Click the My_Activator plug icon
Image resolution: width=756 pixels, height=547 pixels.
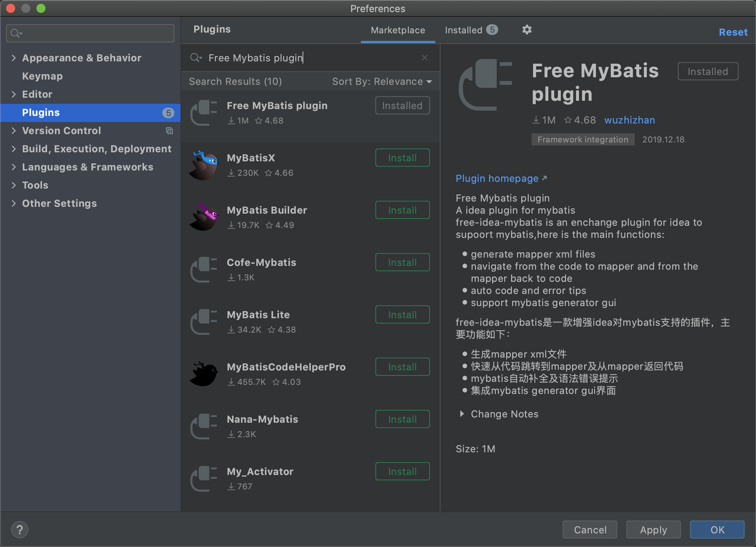[204, 479]
